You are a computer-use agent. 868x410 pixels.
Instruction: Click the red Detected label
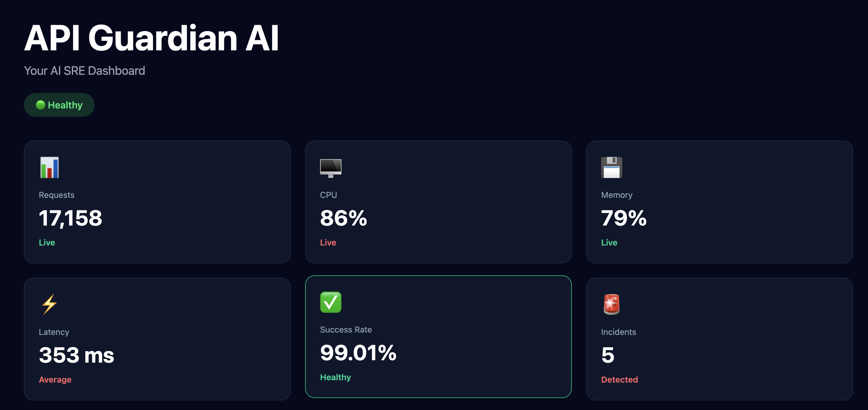coord(619,379)
